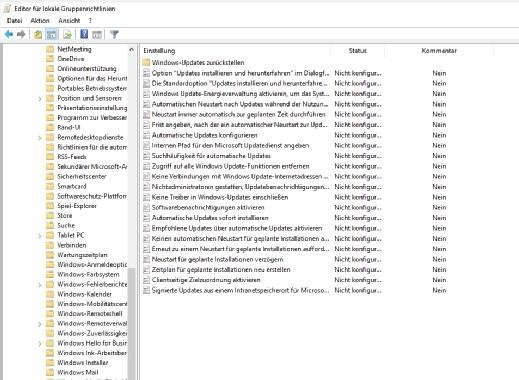The image size is (519, 380).
Task: Select 'Signierte Updates aus einem Intranetspeicherort' policy
Action: coord(240,290)
